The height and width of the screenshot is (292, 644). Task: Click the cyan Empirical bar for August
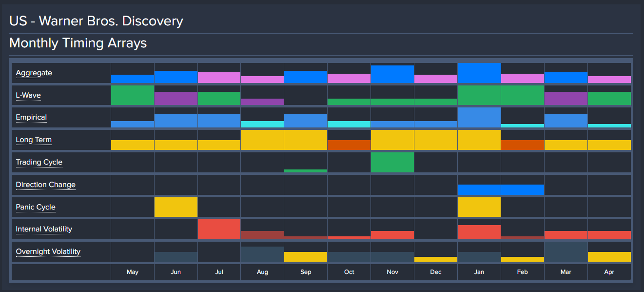coord(262,125)
